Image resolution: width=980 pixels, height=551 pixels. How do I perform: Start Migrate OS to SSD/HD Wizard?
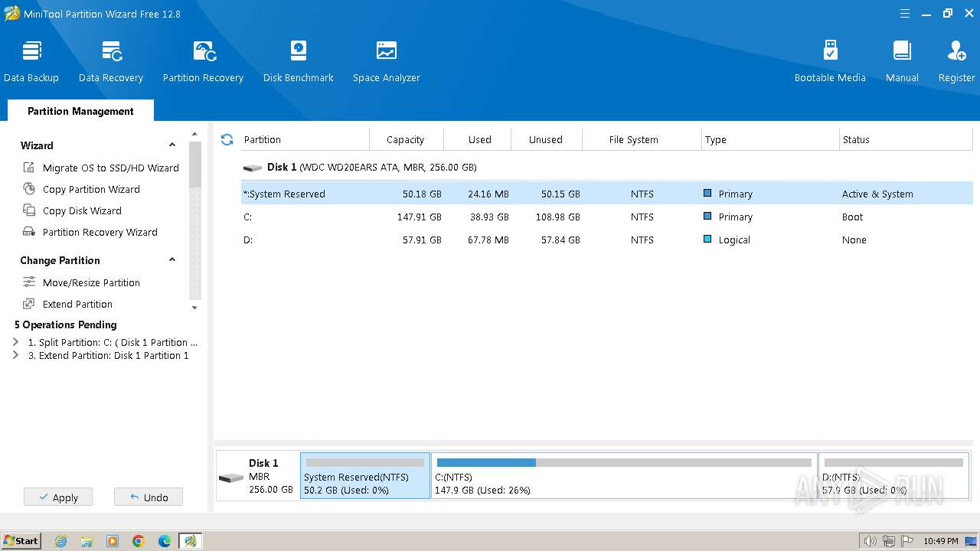[x=101, y=168]
